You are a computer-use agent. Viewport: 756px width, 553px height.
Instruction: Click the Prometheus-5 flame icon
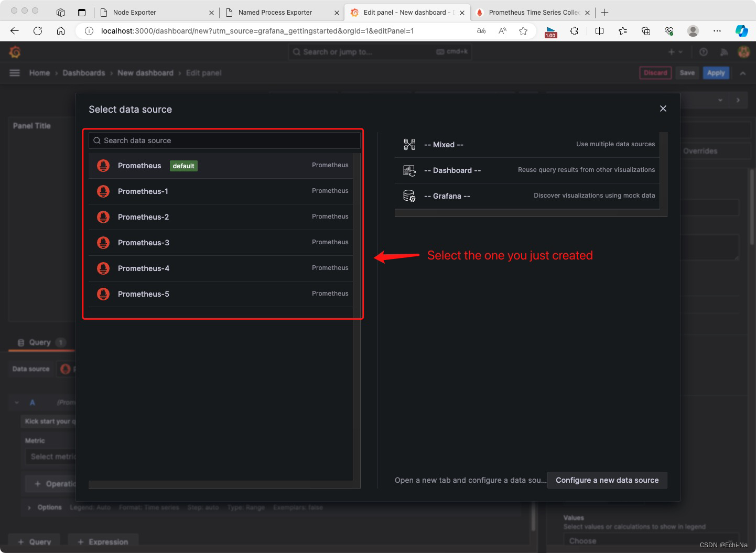[x=103, y=294]
